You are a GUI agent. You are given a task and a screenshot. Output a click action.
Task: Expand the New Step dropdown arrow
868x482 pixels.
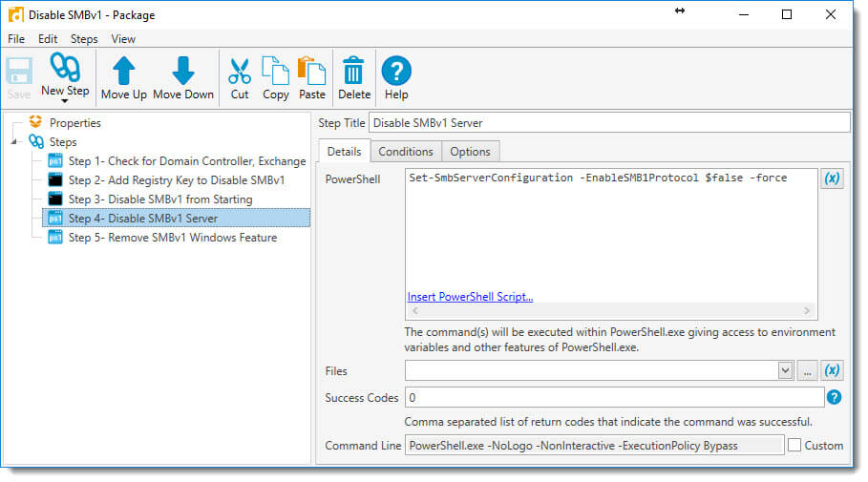pyautogui.click(x=65, y=101)
